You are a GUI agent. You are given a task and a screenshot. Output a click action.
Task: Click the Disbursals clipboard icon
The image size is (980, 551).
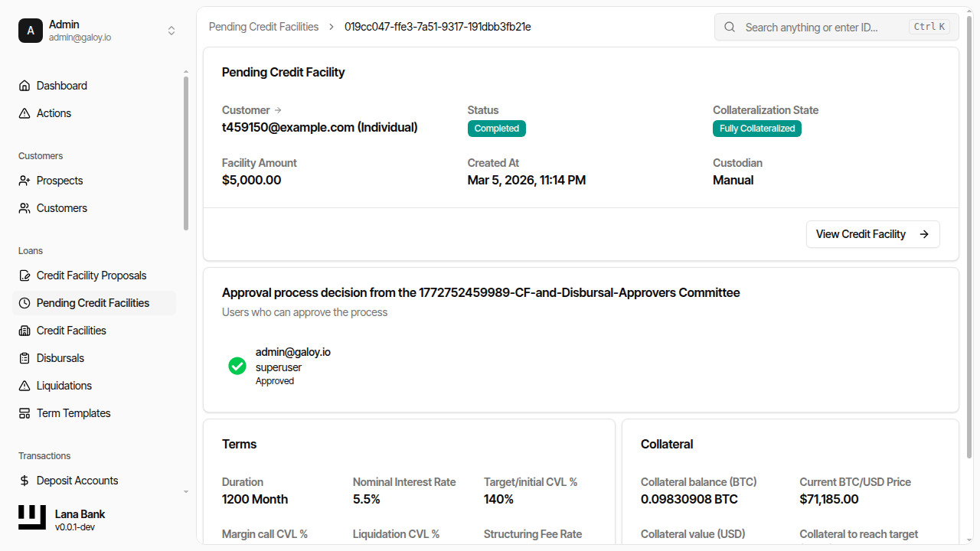point(24,358)
